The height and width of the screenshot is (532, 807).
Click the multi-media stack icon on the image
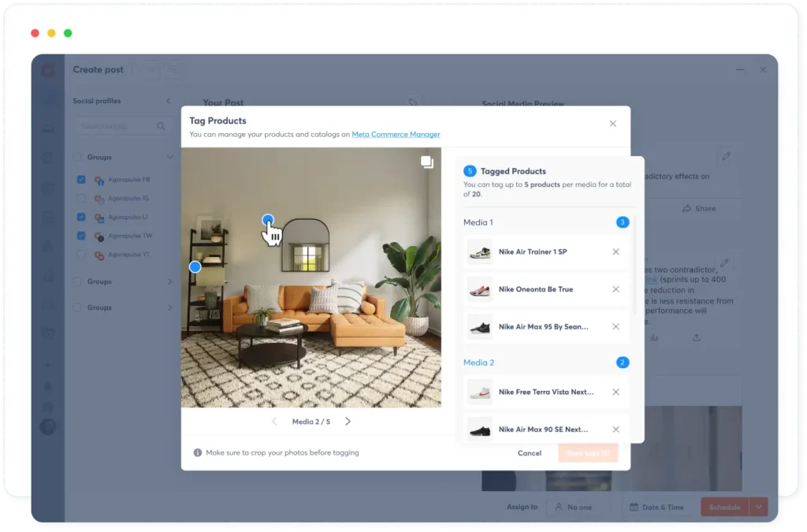(x=426, y=162)
